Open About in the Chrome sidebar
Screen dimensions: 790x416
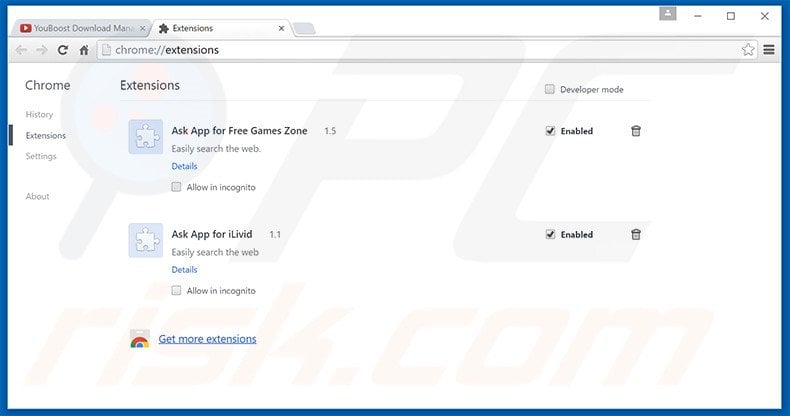coord(37,196)
